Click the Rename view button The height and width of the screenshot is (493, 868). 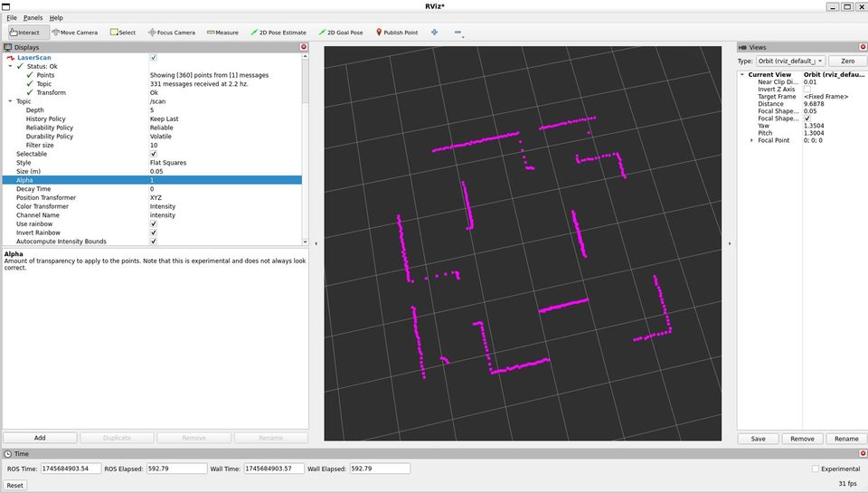[846, 439]
